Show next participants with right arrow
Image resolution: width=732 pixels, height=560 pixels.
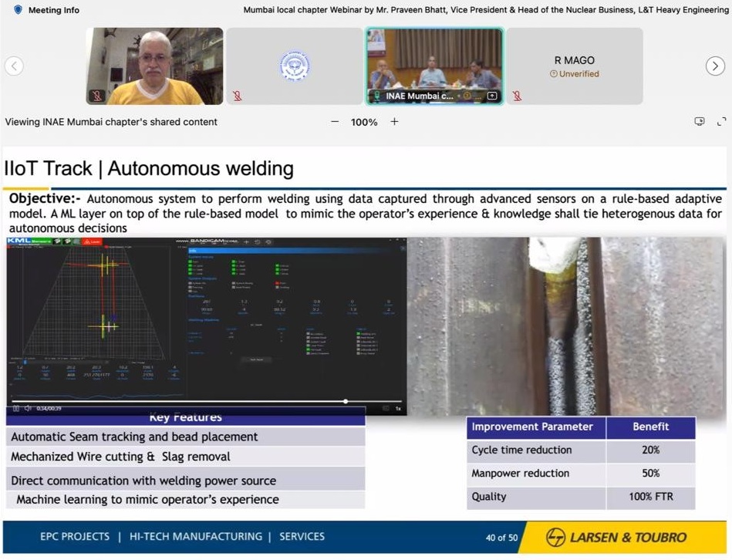(x=715, y=66)
